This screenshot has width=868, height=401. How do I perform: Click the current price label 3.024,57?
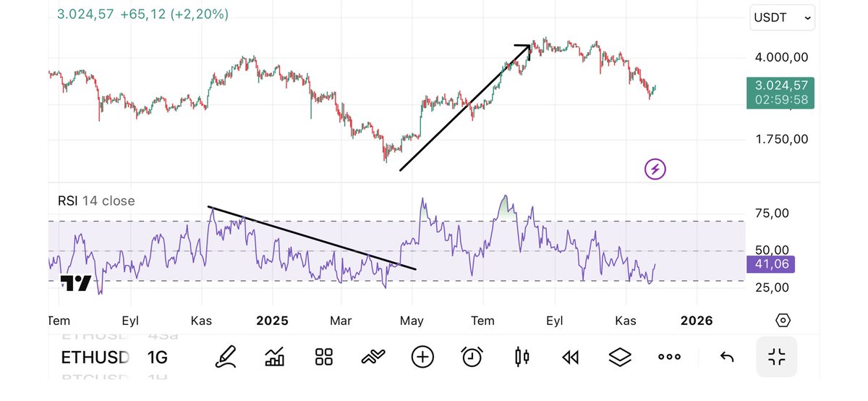click(x=780, y=85)
